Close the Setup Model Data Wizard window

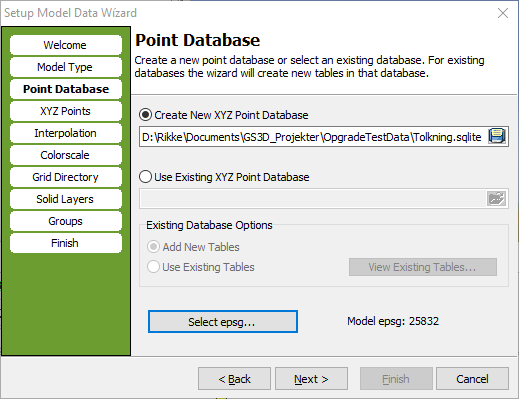point(503,13)
